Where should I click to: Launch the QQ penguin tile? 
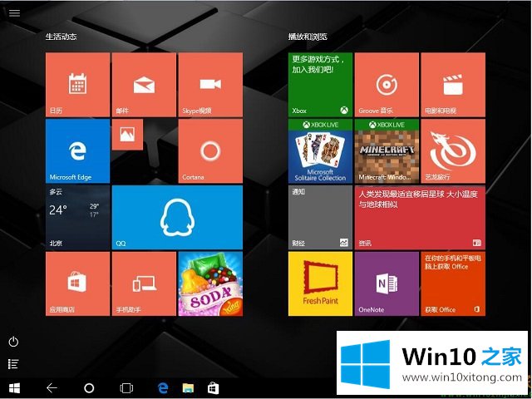(177, 217)
